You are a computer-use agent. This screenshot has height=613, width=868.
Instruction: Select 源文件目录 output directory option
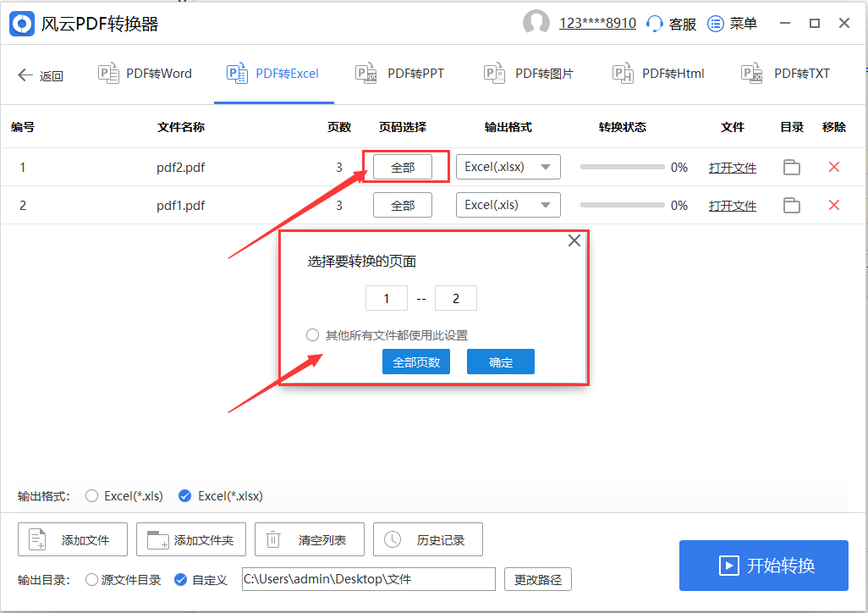(92, 580)
